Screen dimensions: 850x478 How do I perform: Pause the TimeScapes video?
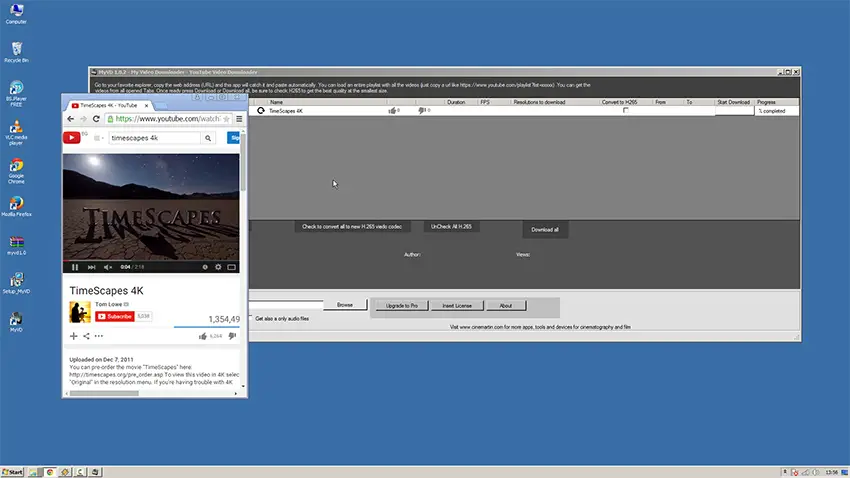(75, 267)
